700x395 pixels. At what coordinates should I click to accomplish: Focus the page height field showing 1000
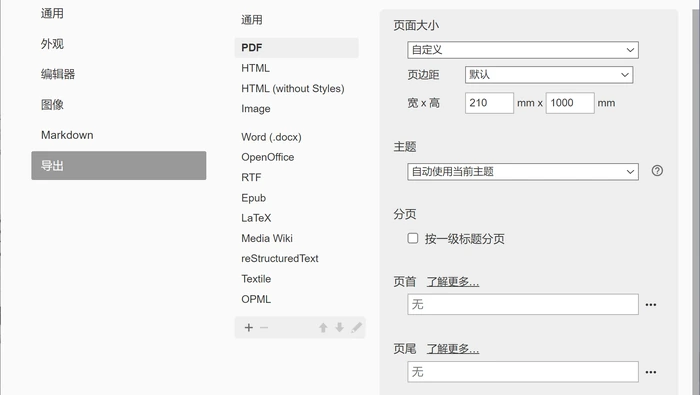click(x=570, y=103)
